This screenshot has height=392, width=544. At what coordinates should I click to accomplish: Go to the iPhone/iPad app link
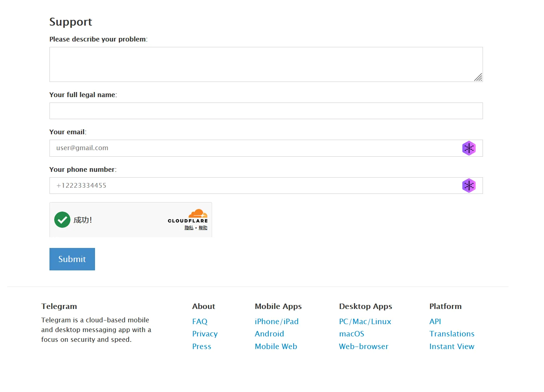pos(276,322)
